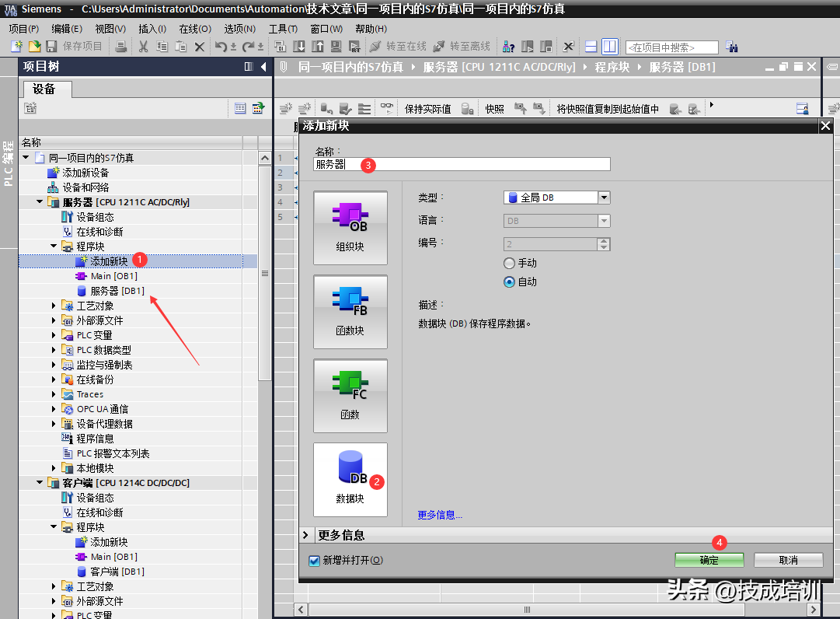Click 转至离线 go offline button
The width and height of the screenshot is (840, 619).
[462, 47]
